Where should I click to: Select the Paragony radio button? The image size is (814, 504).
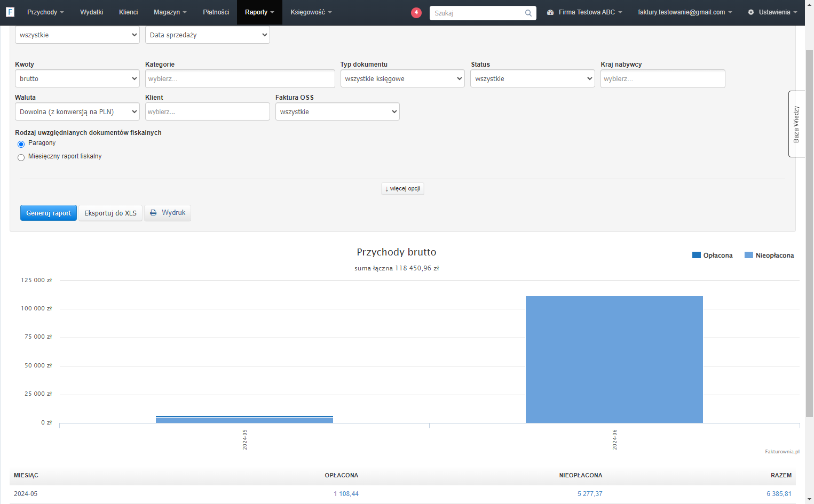(x=21, y=144)
